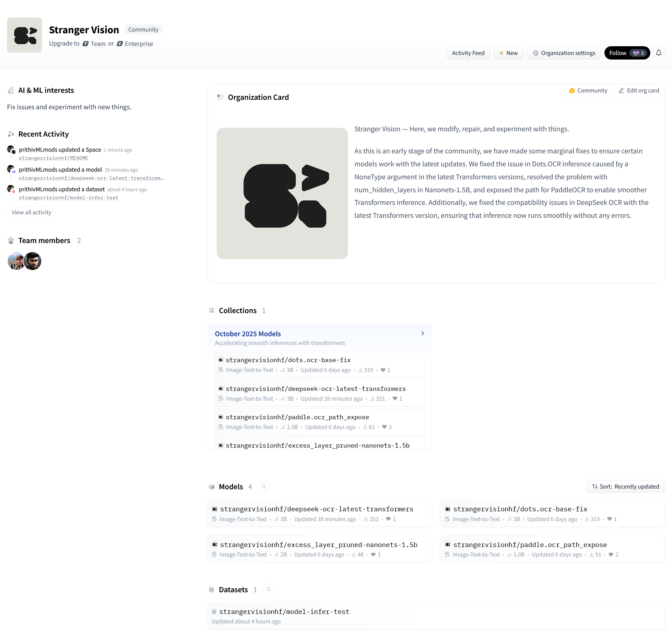This screenshot has width=672, height=643.
Task: Click the Datasets search magnifier icon
Action: tap(268, 589)
